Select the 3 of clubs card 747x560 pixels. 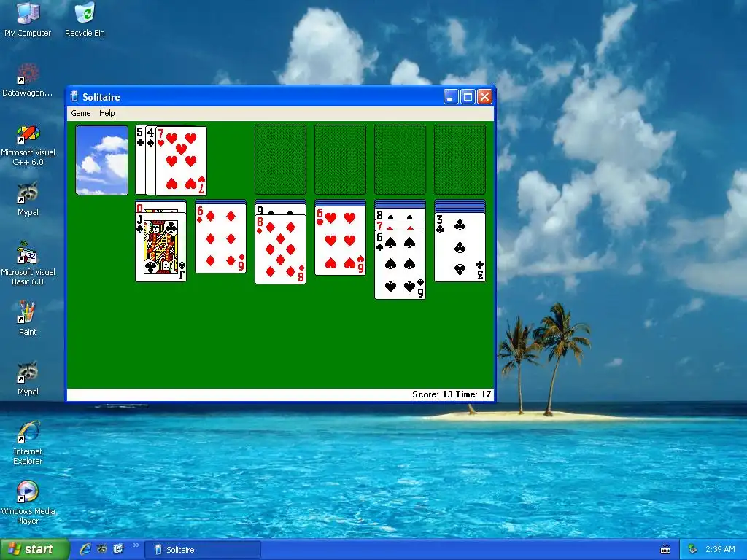(x=460, y=247)
